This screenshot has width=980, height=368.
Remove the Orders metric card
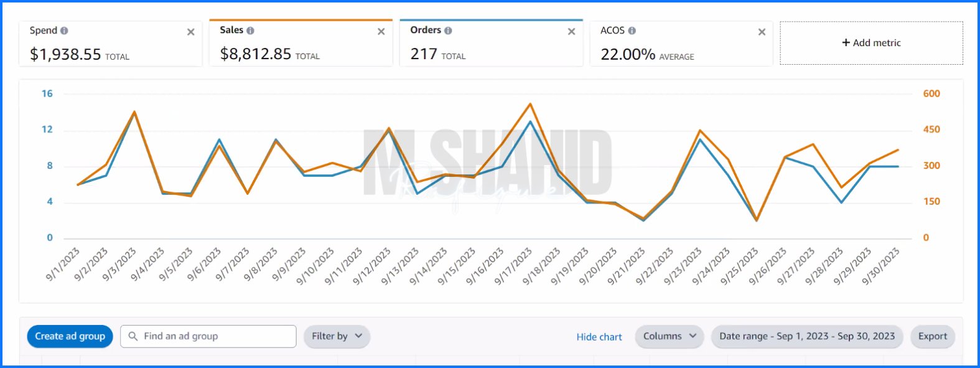pyautogui.click(x=571, y=32)
